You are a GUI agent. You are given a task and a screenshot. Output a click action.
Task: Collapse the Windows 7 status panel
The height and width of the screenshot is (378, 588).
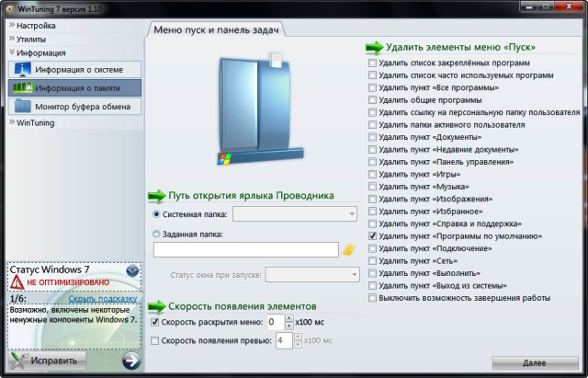tap(132, 270)
